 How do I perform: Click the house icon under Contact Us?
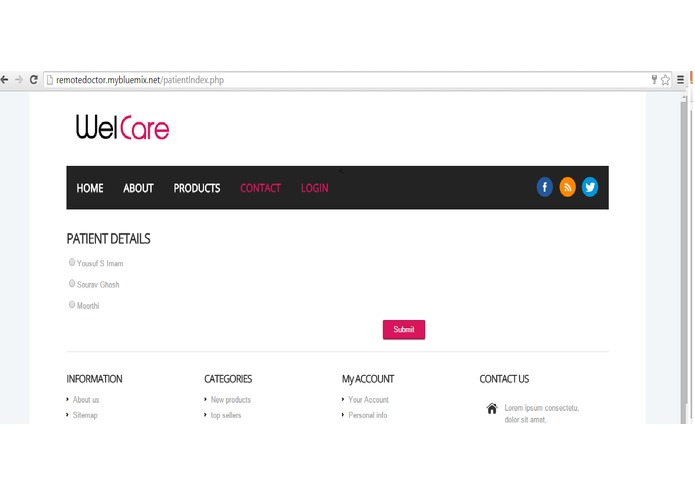coord(492,408)
